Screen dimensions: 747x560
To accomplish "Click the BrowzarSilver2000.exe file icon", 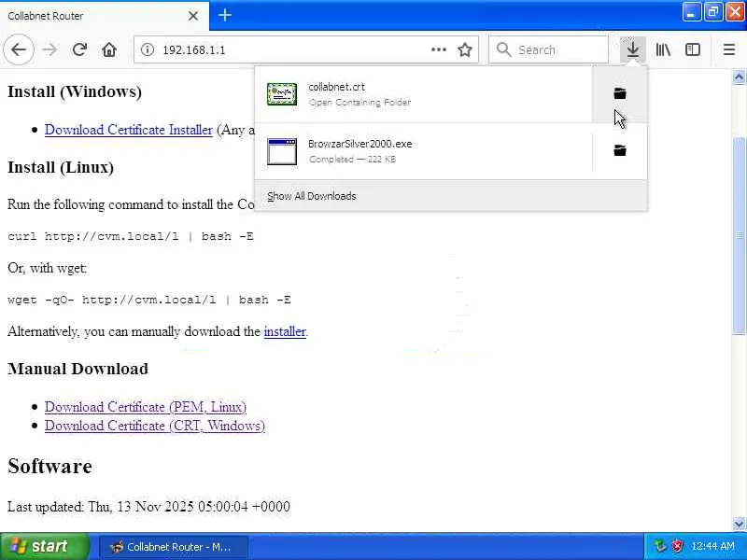I will click(282, 151).
